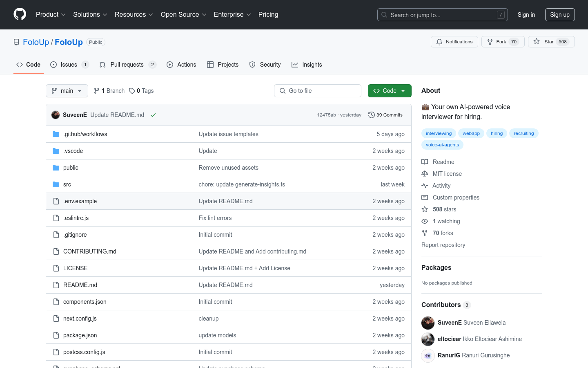
Task: Click the Sign up button
Action: pos(560,15)
